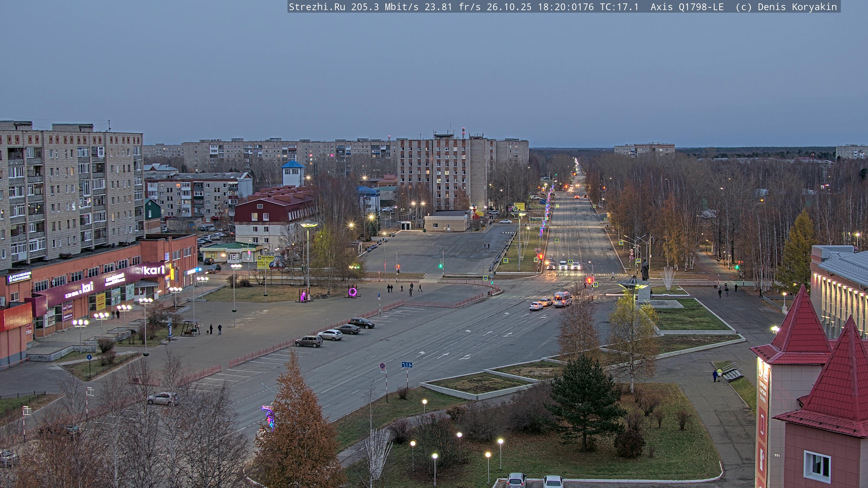Click the statue monument on the pedestal
Viewport: 868px width, 488px height.
tap(645, 270)
